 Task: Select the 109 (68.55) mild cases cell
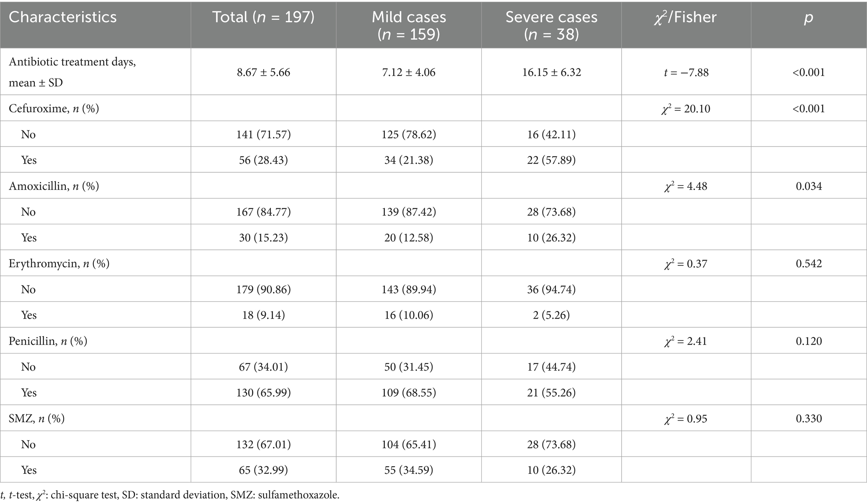point(409,392)
